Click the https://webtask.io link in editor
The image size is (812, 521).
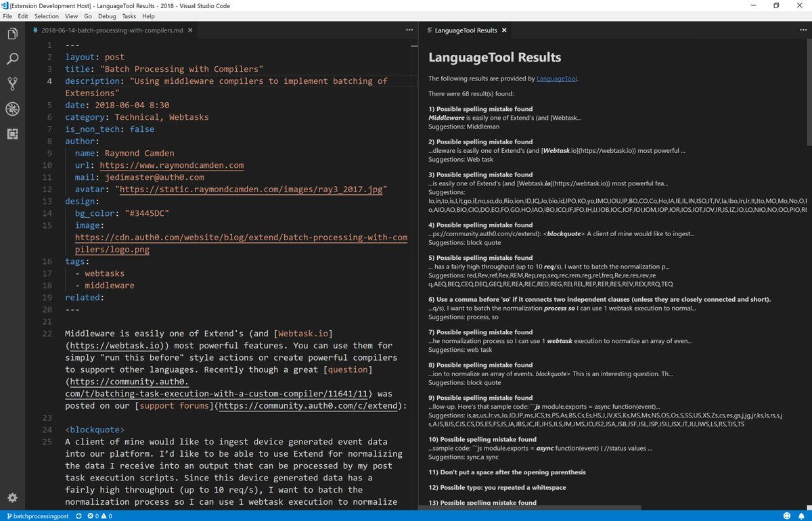[x=114, y=346]
